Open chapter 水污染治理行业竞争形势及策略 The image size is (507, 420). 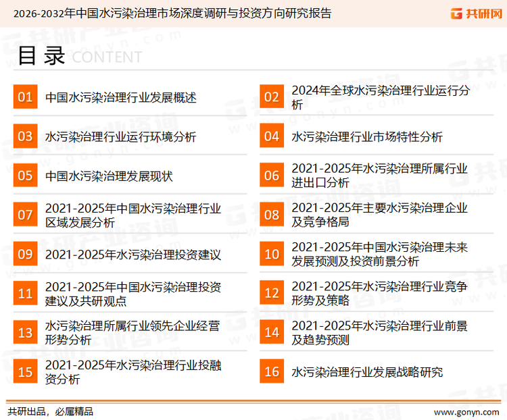click(380, 293)
